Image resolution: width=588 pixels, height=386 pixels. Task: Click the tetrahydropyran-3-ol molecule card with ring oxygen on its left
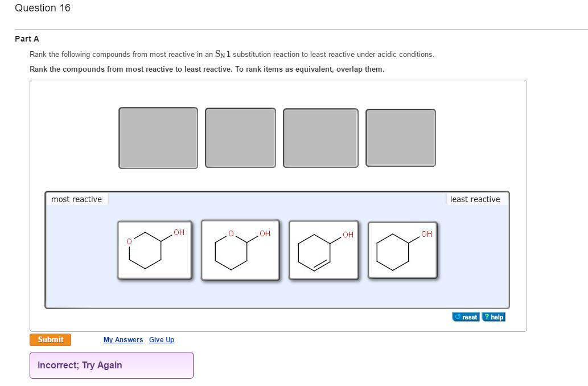[155, 250]
